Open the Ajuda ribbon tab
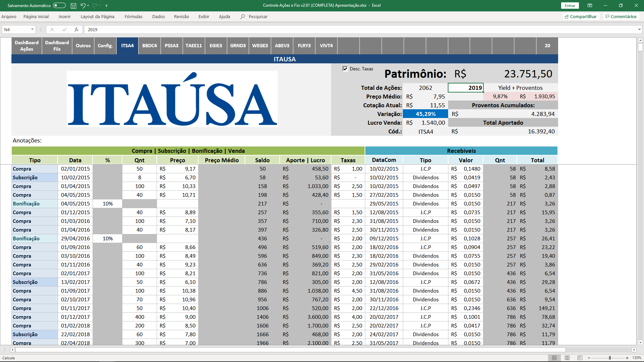644x362 pixels. [x=224, y=16]
